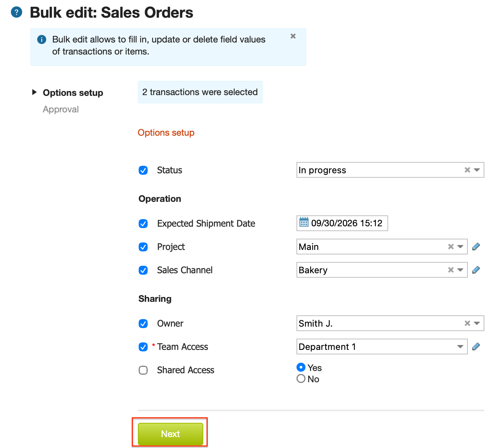This screenshot has width=496, height=448.
Task: Go to the Approval step
Action: click(61, 109)
